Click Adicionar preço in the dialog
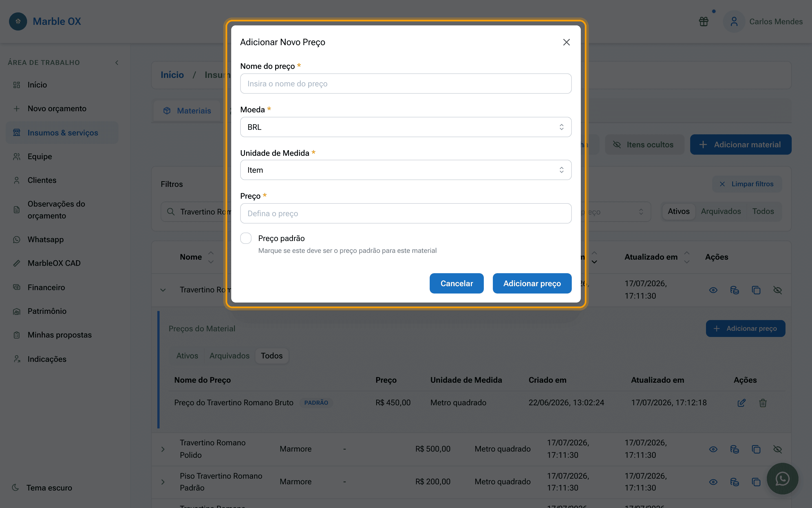The height and width of the screenshot is (508, 812). pyautogui.click(x=532, y=283)
